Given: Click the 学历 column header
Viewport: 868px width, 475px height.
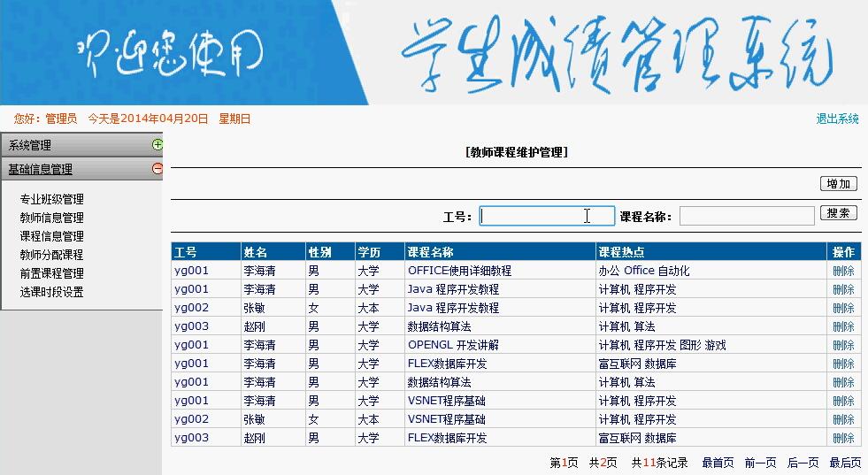Looking at the screenshot, I should (380, 252).
